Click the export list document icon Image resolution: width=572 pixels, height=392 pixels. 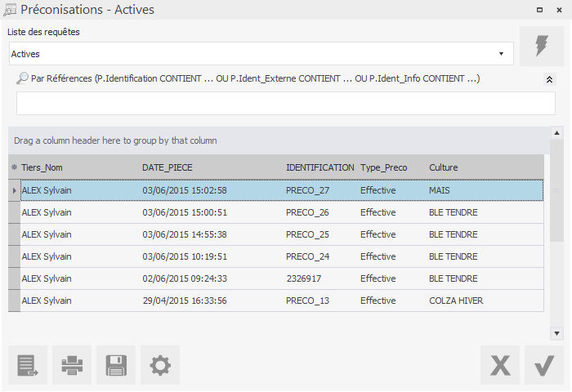(28, 365)
